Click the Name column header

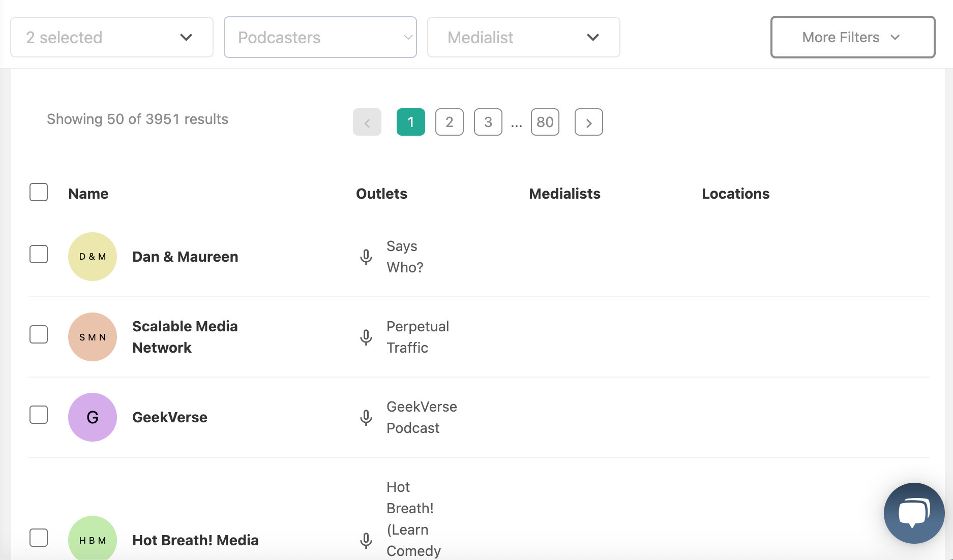point(88,194)
